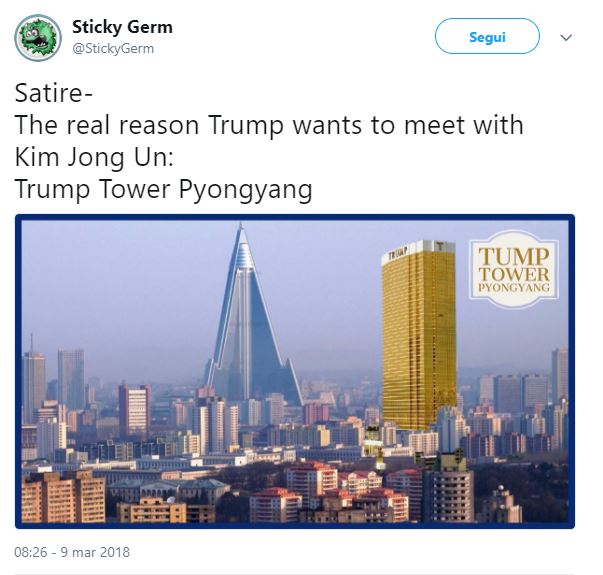Click the "Kim Jong Un:" text line
The height and width of the screenshot is (575, 603).
pos(94,157)
